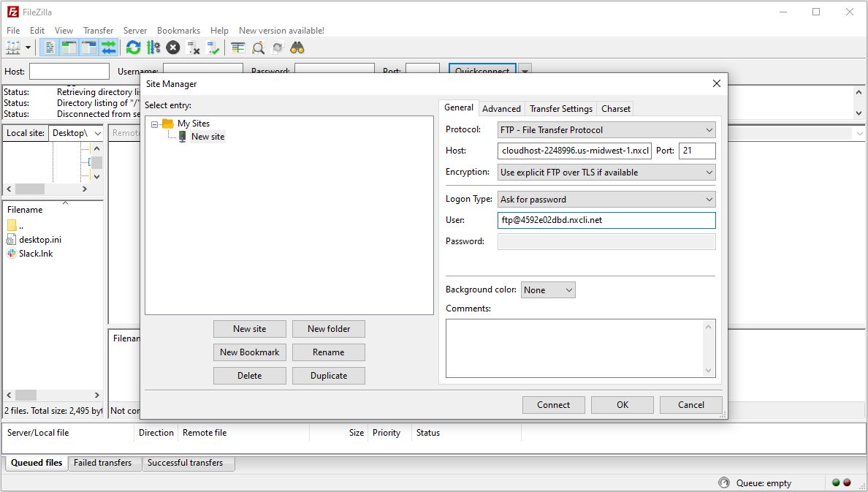Open the parent folder '..' entry
868x492 pixels.
pyautogui.click(x=15, y=225)
